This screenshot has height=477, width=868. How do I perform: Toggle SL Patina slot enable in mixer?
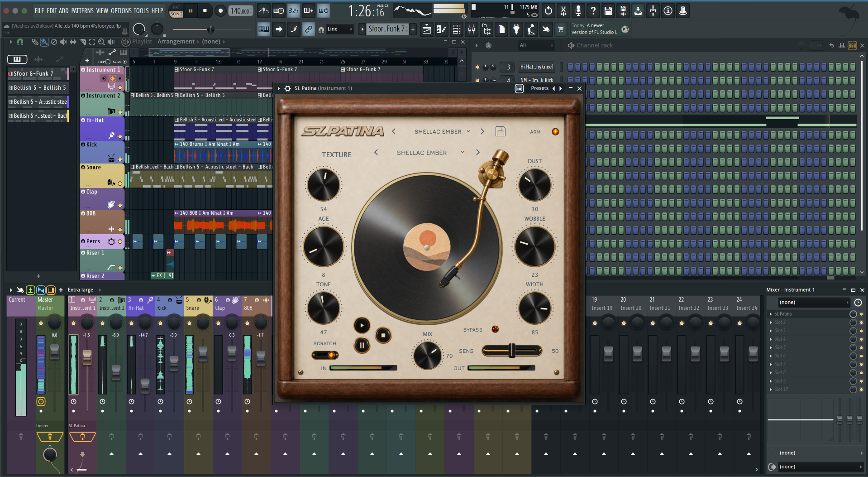point(861,314)
